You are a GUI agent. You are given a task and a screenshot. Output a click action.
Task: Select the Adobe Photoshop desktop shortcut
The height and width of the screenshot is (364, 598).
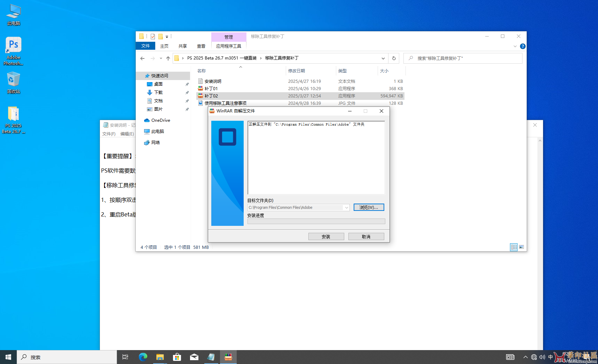coord(13,51)
